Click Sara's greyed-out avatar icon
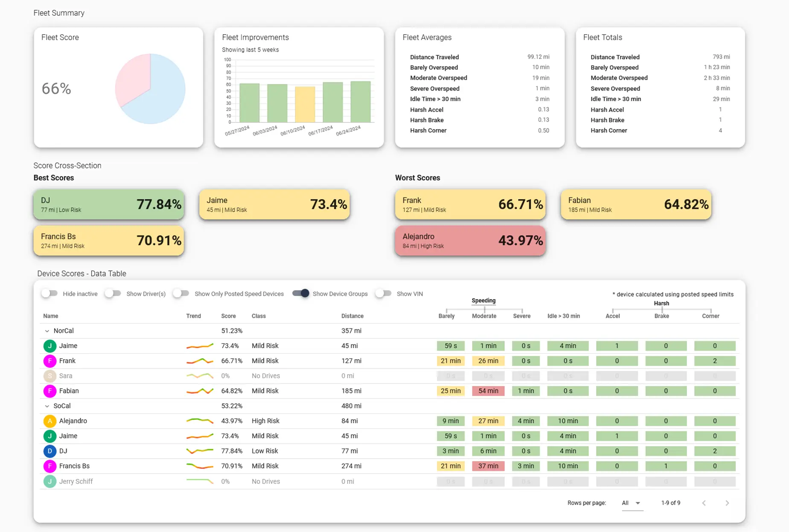The height and width of the screenshot is (532, 789). tap(50, 376)
